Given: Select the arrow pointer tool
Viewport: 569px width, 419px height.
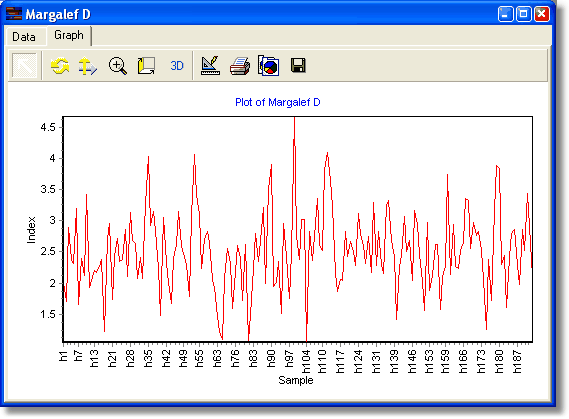Looking at the screenshot, I should 24,66.
